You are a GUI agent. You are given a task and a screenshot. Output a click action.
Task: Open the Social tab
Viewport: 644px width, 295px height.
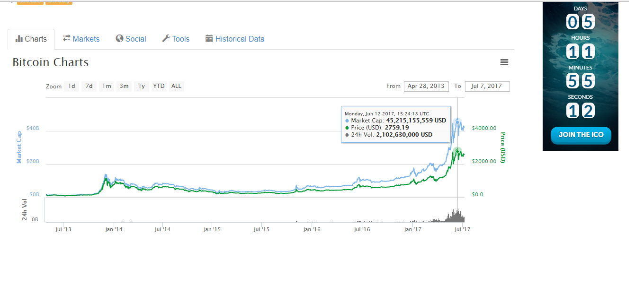(x=131, y=39)
